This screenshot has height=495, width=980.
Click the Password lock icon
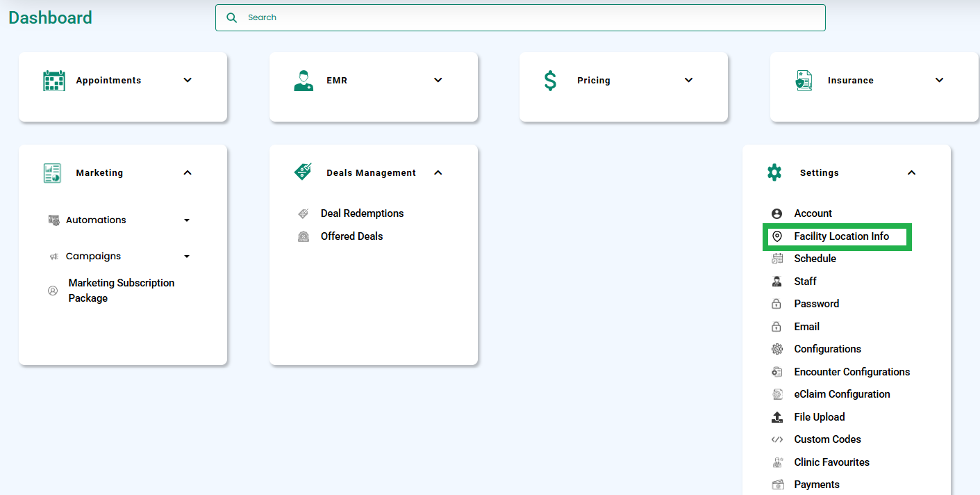(777, 304)
